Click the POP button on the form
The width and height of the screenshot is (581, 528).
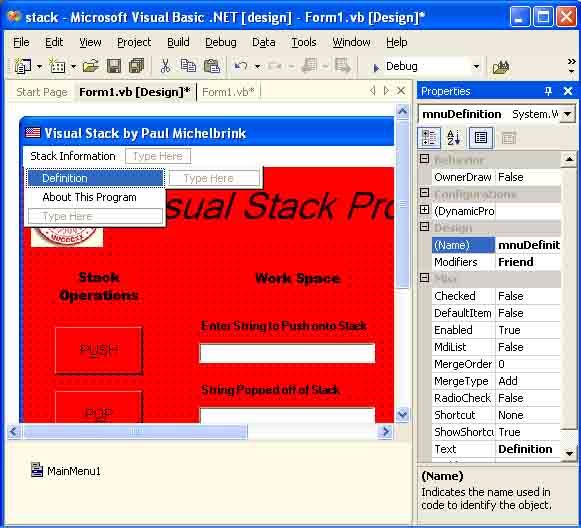[99, 407]
